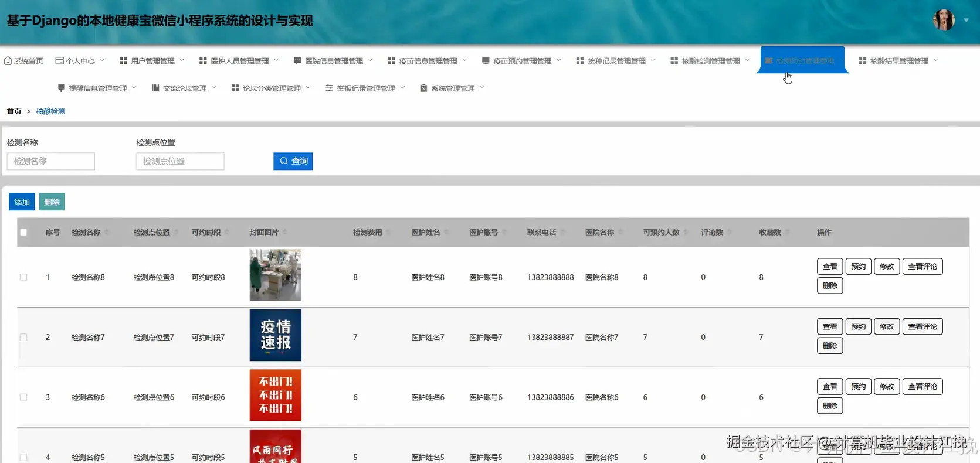Click the green 删除 button above table
The width and height of the screenshot is (980, 463).
click(52, 202)
